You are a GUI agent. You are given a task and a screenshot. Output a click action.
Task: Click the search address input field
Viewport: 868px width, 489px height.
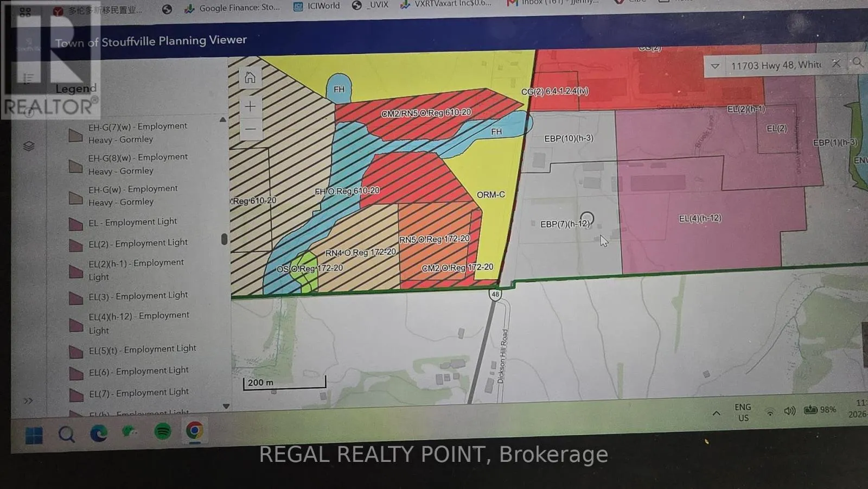(776, 65)
